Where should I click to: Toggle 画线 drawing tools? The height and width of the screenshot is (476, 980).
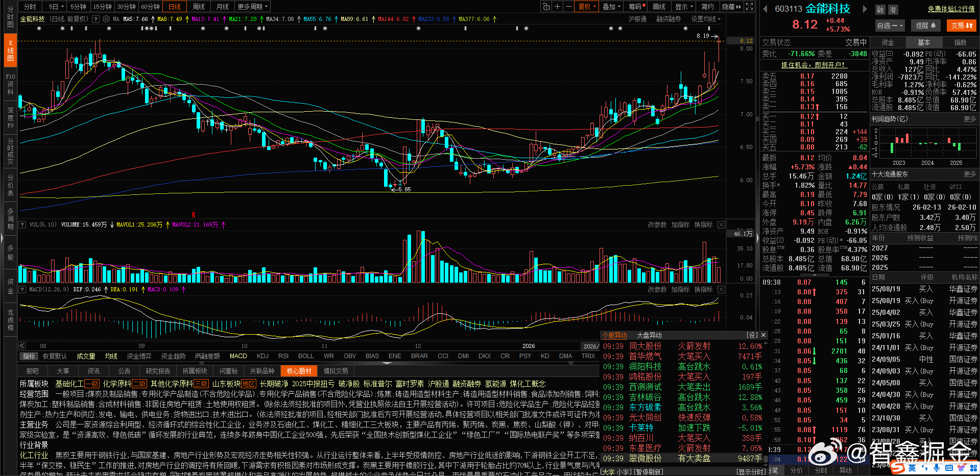(659, 7)
